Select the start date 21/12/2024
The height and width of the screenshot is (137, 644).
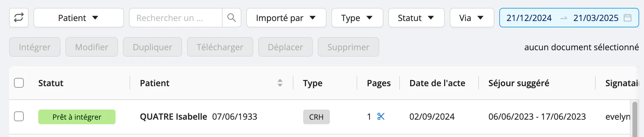tap(529, 18)
